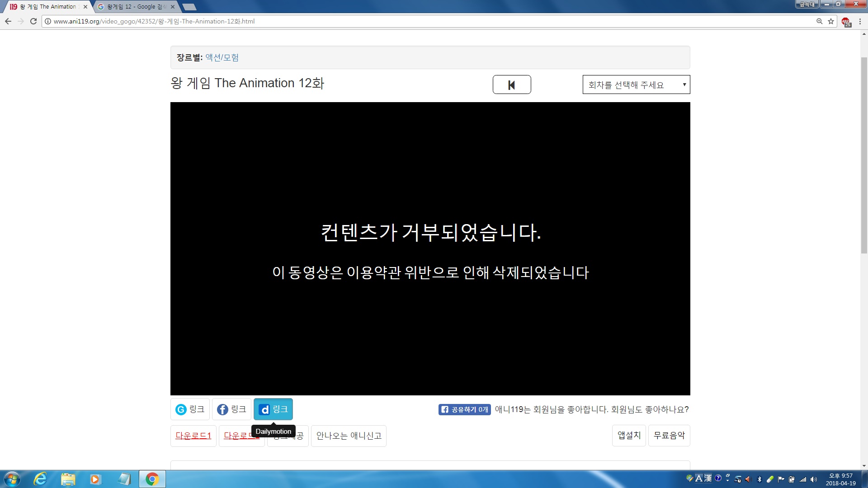Open the 다운로드1 download link
This screenshot has width=868, height=488.
193,436
